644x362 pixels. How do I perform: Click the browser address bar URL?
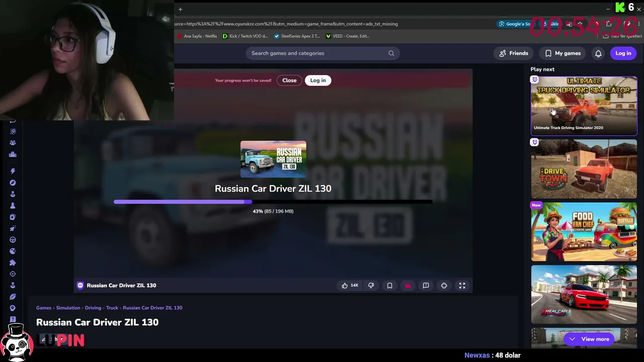pos(286,24)
